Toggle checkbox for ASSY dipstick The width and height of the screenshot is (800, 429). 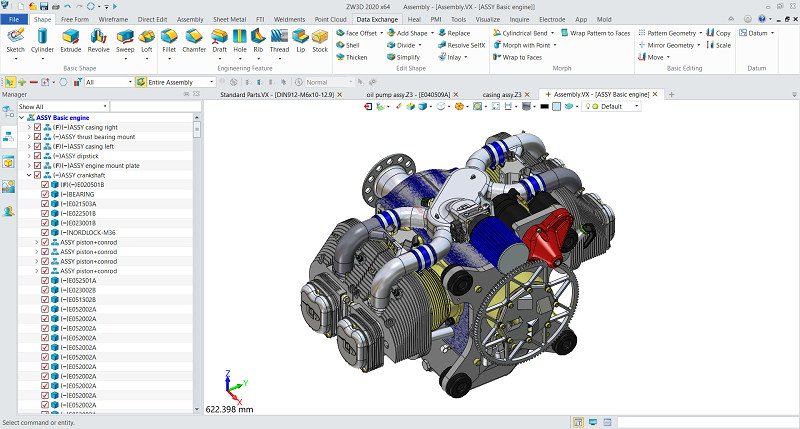click(37, 156)
